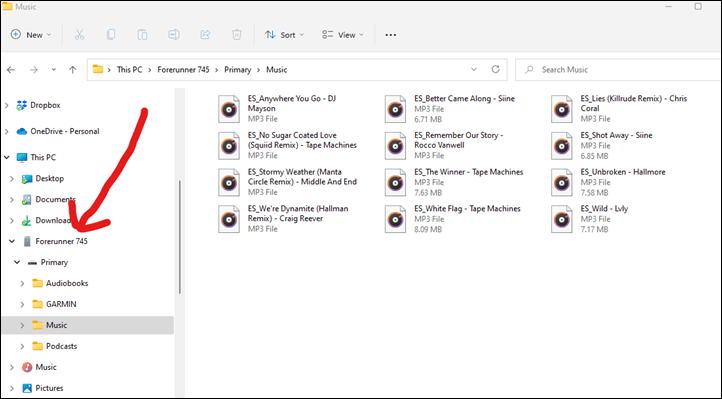Select GARMIN folder in sidebar
The width and height of the screenshot is (722, 399).
[x=61, y=304]
